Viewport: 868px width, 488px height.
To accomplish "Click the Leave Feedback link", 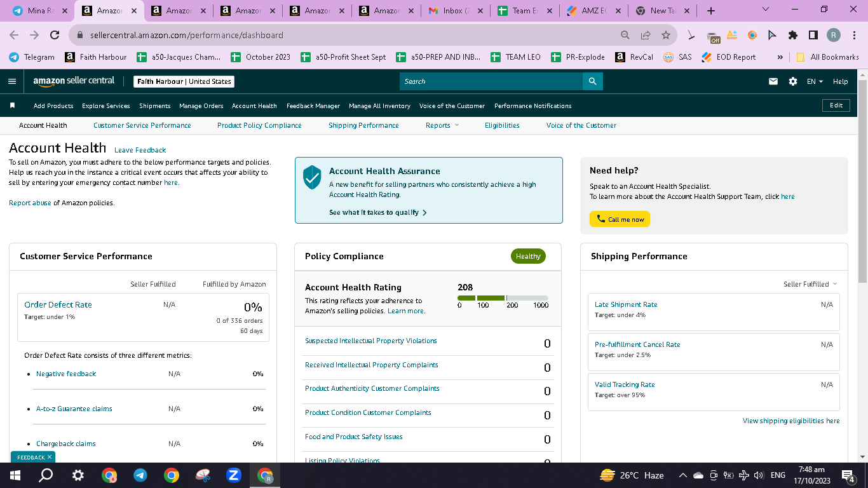I will [140, 150].
